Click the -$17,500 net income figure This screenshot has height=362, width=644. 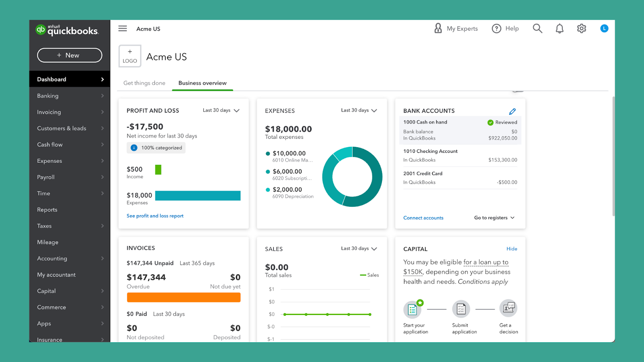tap(145, 127)
